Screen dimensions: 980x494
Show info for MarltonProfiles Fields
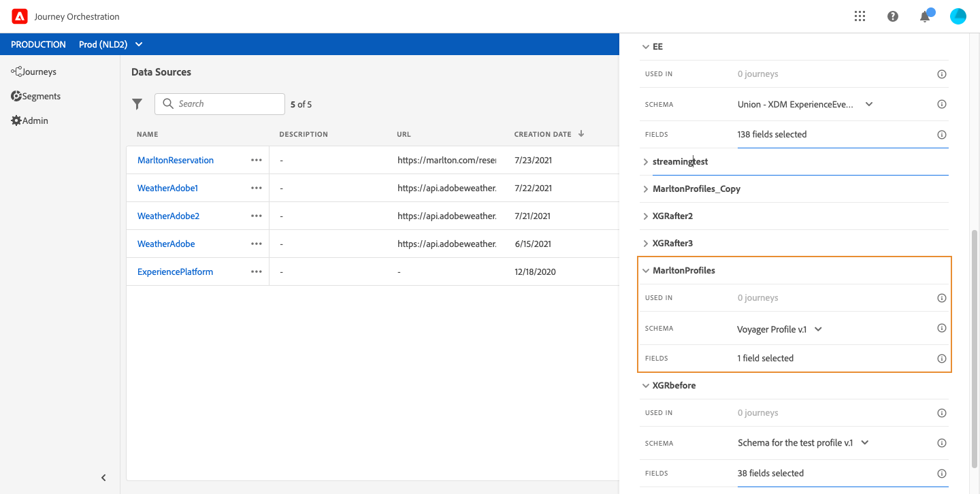point(942,359)
